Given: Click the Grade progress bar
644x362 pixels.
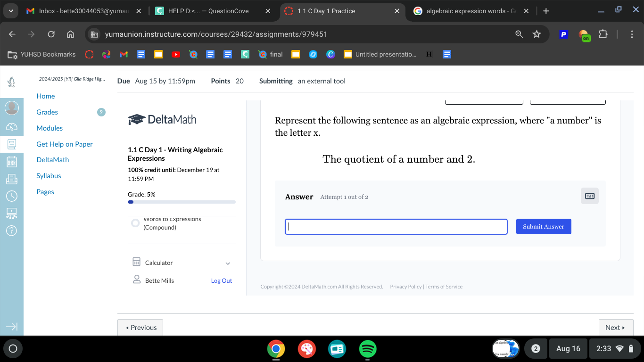Looking at the screenshot, I should [182, 202].
